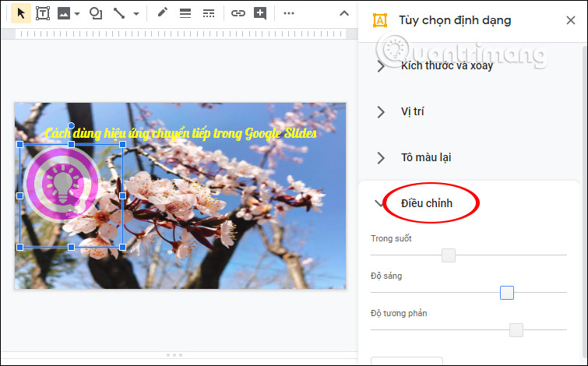The width and height of the screenshot is (588, 366).
Task: Click the bottom-right resize handle of logo
Action: [122, 247]
